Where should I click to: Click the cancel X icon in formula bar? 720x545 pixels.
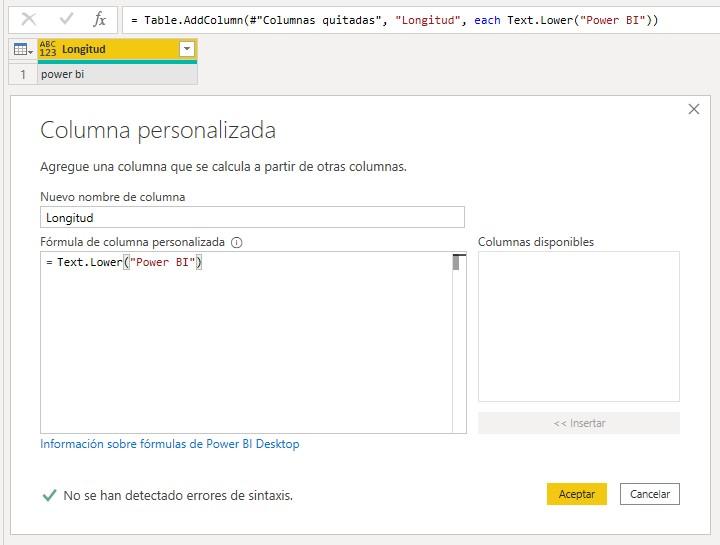pos(28,19)
